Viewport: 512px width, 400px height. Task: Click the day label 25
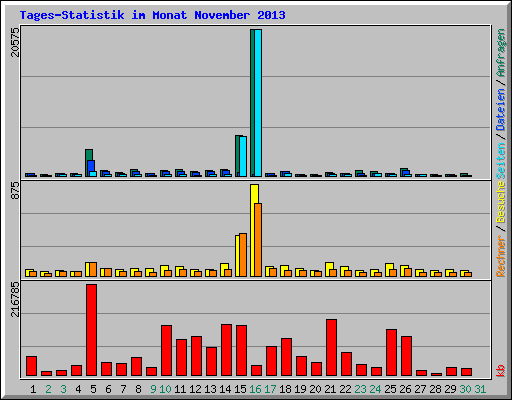pyautogui.click(x=390, y=389)
